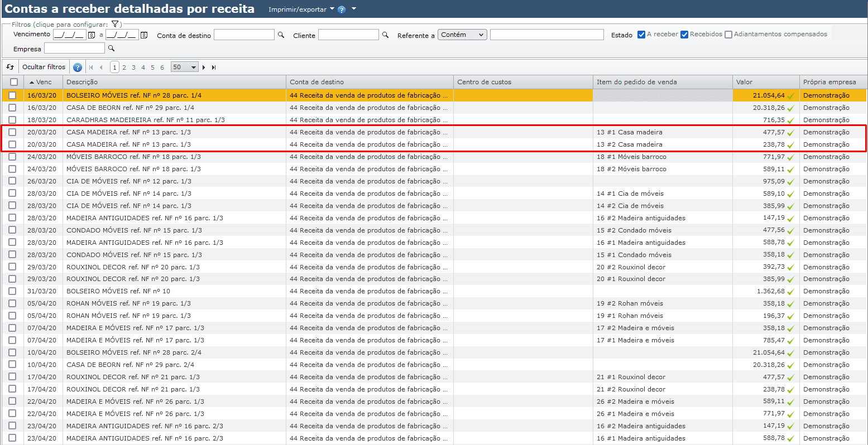Screen dimensions: 868x445
Task: Check the box for the 13 #1 Casa madeira row
Action: point(12,132)
